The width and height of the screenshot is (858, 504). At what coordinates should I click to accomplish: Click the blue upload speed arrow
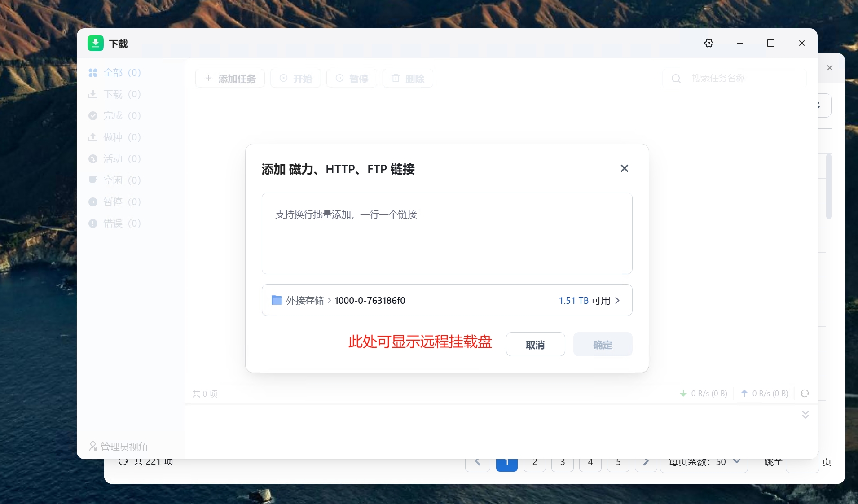click(x=744, y=393)
